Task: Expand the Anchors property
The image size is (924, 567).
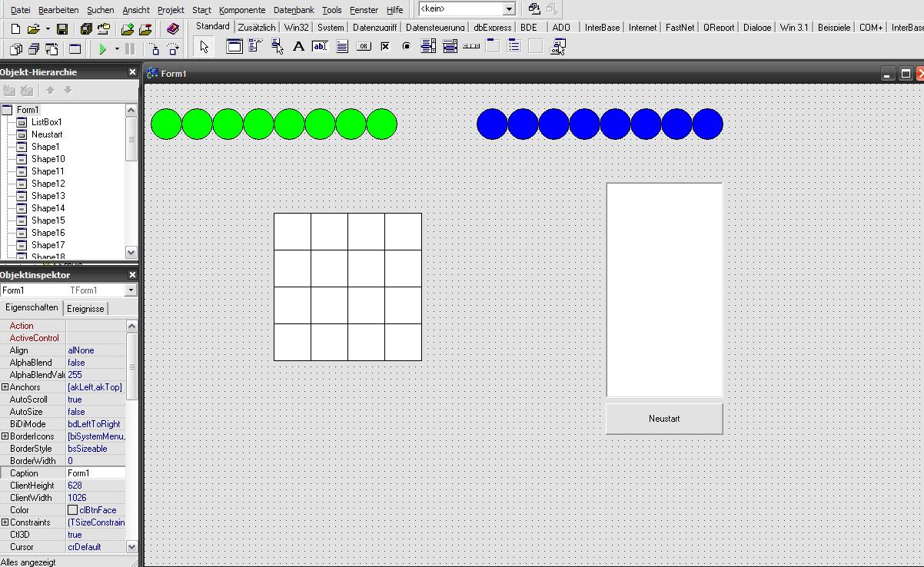Action: pyautogui.click(x=5, y=387)
